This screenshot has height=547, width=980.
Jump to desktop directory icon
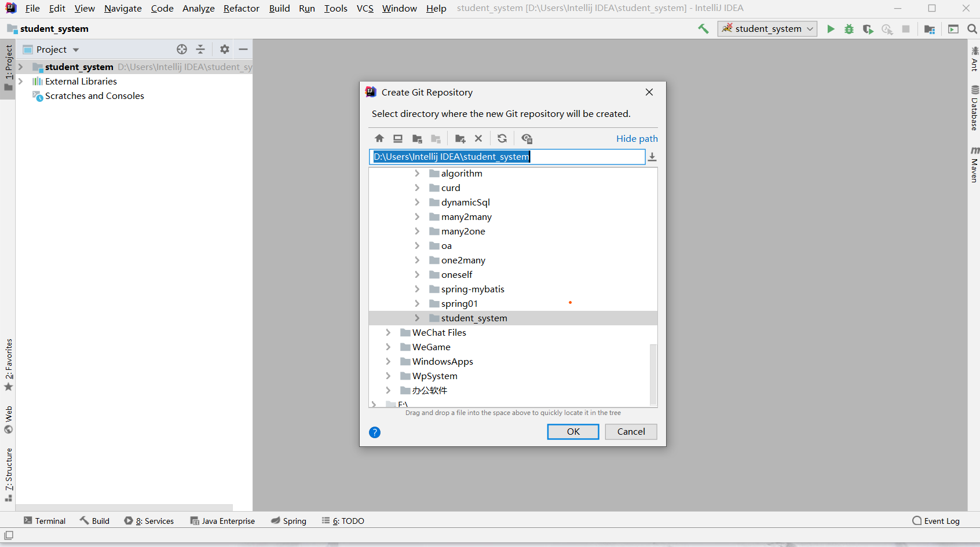pos(398,138)
